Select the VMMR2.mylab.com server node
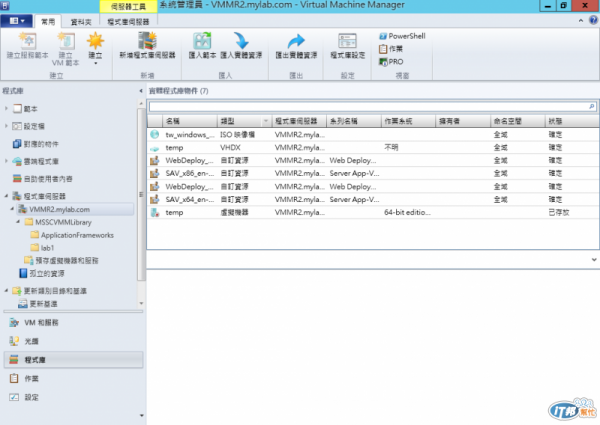 (54, 209)
